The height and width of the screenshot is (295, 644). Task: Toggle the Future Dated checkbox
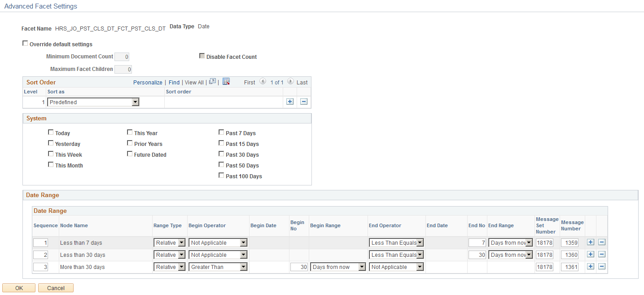(x=130, y=154)
